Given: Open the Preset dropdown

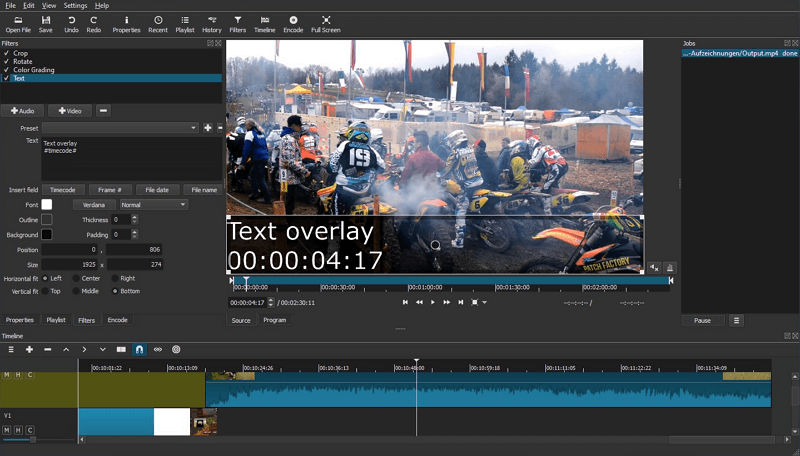Looking at the screenshot, I should point(120,128).
